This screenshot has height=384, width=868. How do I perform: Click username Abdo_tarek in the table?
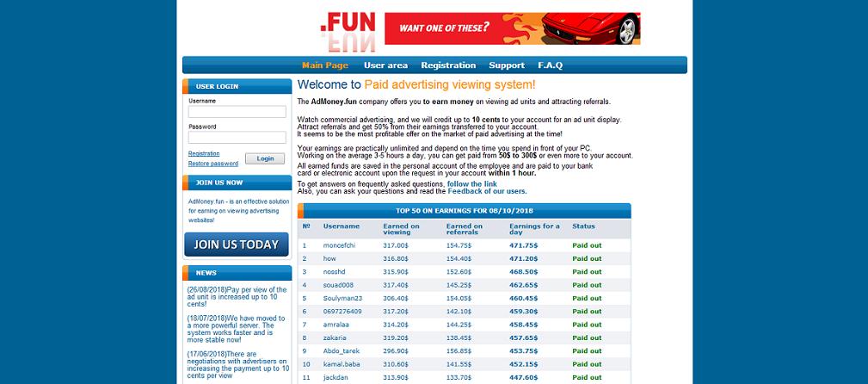click(341, 351)
